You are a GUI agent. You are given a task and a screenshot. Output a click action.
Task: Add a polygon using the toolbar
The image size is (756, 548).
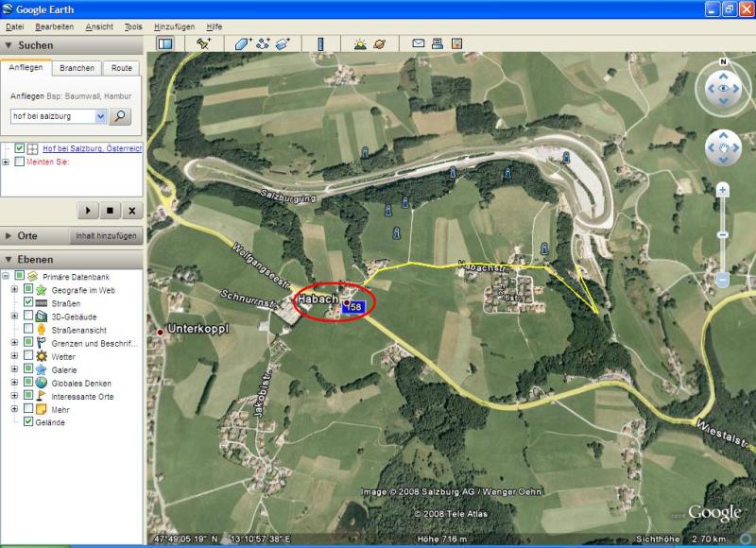[x=242, y=43]
